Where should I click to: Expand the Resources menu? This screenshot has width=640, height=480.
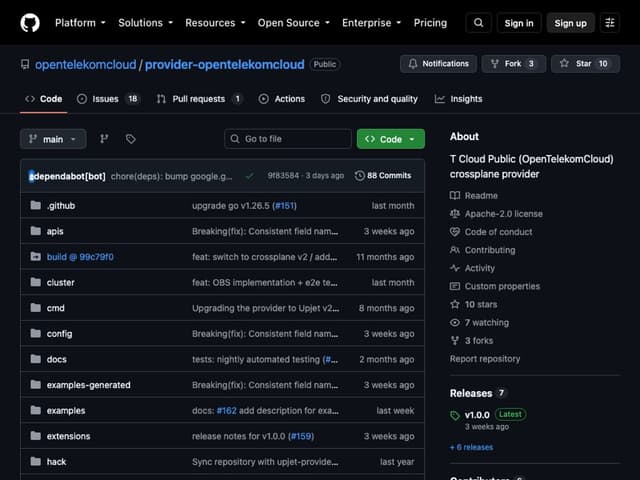(x=216, y=23)
